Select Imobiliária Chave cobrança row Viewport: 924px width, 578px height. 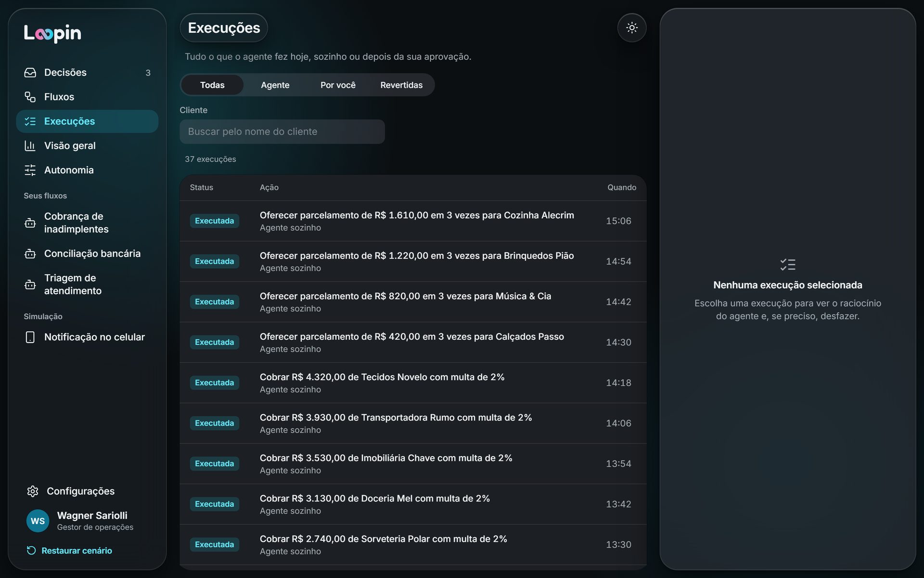[413, 464]
